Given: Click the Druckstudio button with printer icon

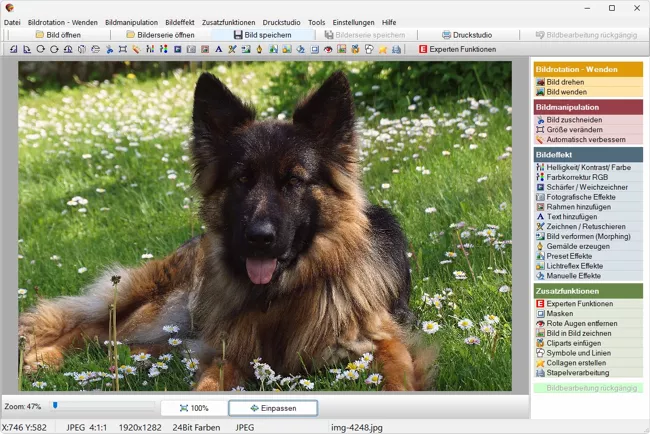Looking at the screenshot, I should coord(467,35).
